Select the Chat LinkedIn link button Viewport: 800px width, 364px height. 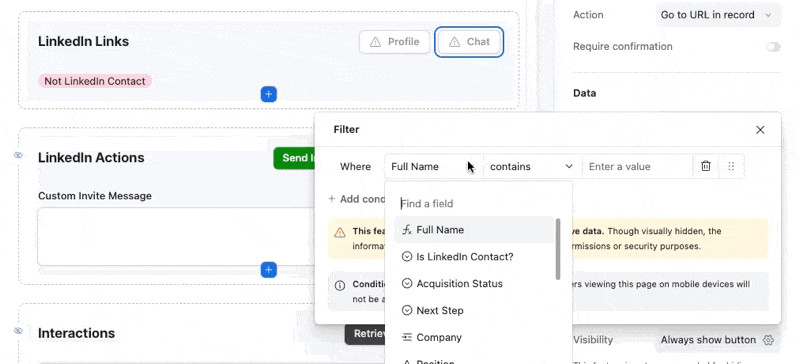[x=469, y=42]
